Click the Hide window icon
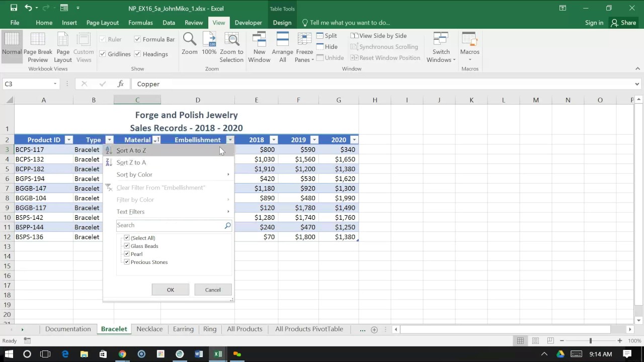This screenshot has height=362, width=644. 320,47
